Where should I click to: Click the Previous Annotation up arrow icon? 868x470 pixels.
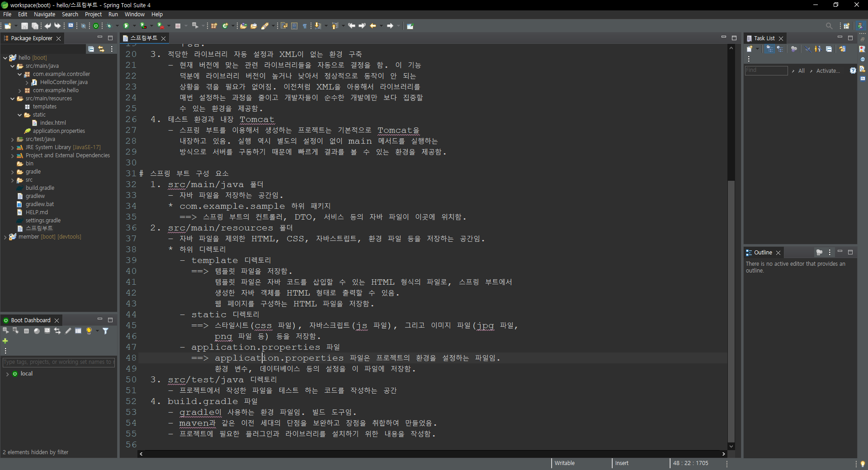point(335,26)
